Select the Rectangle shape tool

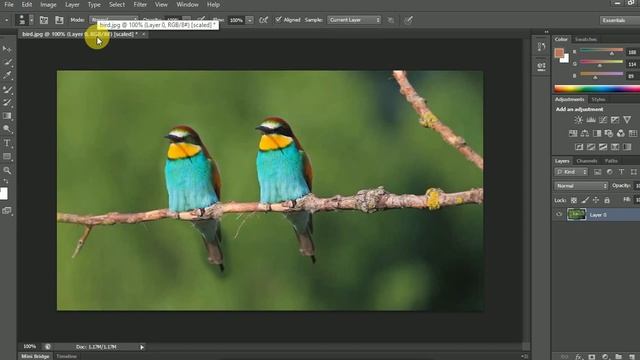pos(7,156)
